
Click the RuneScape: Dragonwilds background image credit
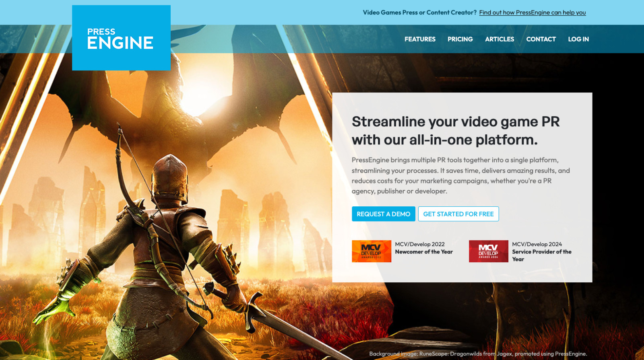478,354
